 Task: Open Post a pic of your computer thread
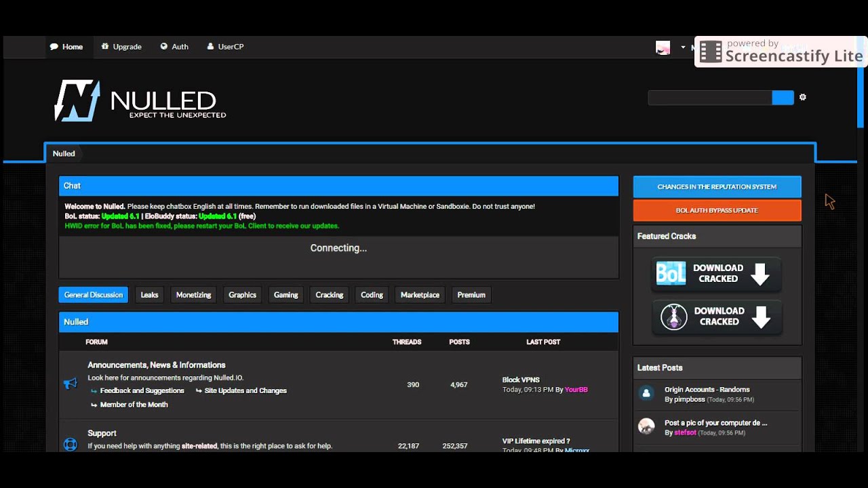715,423
